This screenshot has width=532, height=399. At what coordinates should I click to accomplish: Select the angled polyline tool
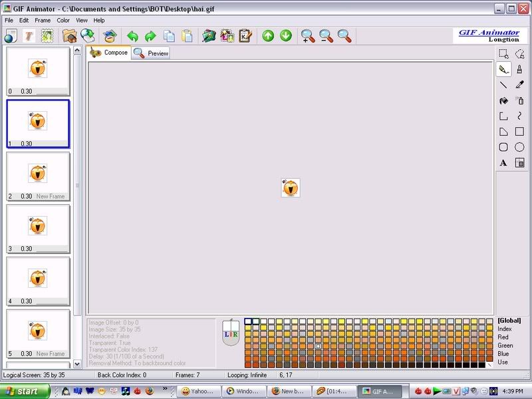pos(503,116)
